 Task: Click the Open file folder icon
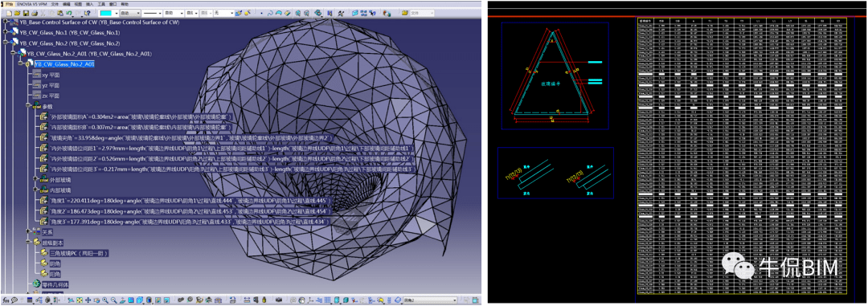(x=17, y=13)
